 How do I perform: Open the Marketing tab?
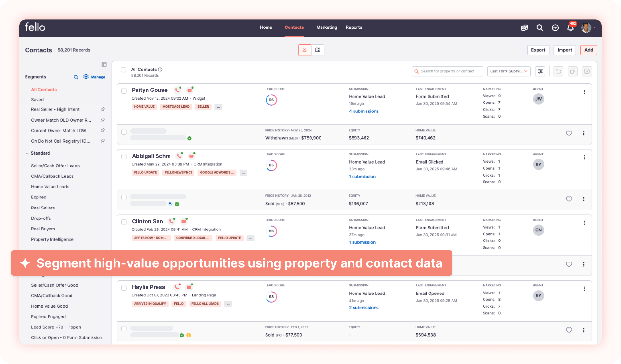pos(327,27)
